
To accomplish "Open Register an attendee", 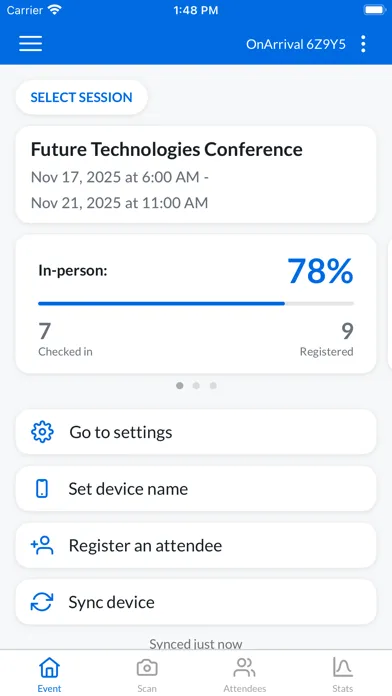I will (x=196, y=545).
